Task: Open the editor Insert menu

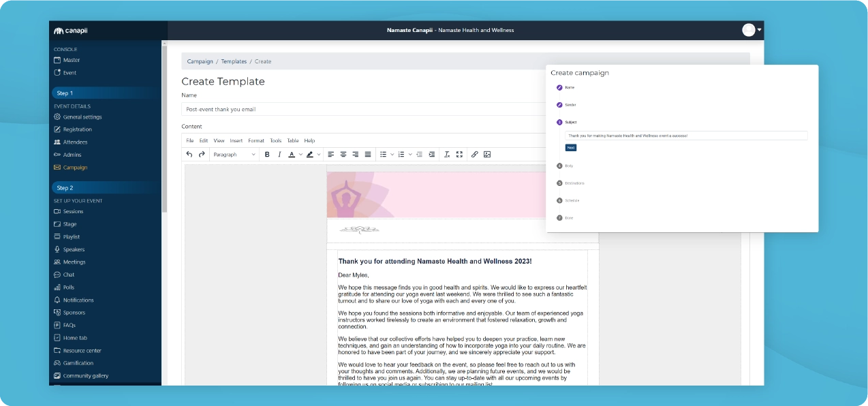Action: [x=236, y=141]
